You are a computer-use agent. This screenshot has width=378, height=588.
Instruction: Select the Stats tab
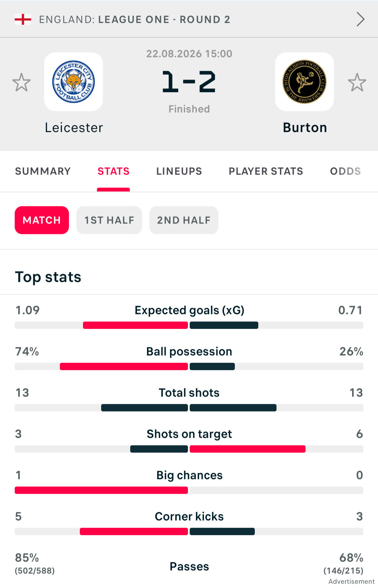(113, 171)
